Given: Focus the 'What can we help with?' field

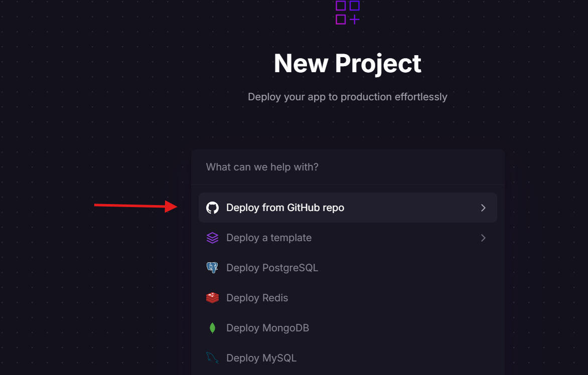Looking at the screenshot, I should coord(348,167).
